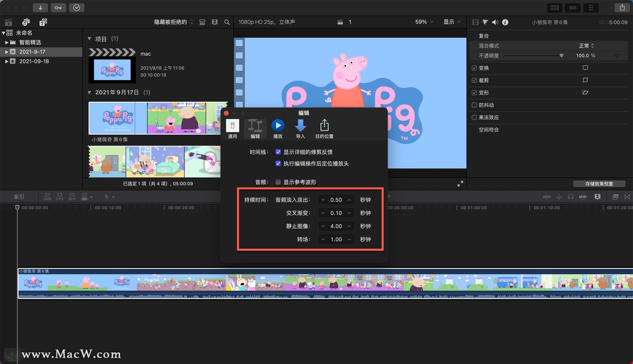Click the filmstrip clip appearance icon
The height and width of the screenshot is (364, 633).
click(215, 22)
